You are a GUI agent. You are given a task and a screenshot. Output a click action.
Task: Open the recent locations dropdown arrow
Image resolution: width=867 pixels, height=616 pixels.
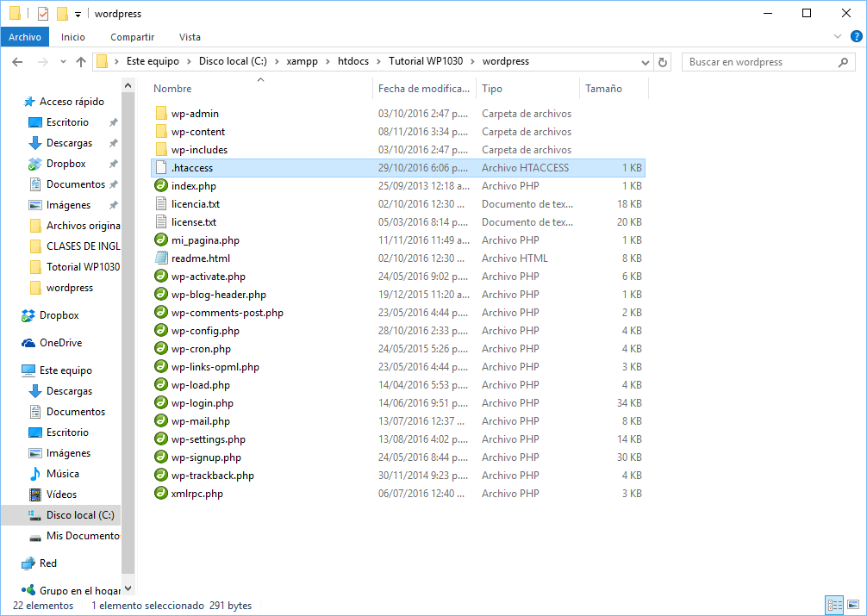pos(63,62)
